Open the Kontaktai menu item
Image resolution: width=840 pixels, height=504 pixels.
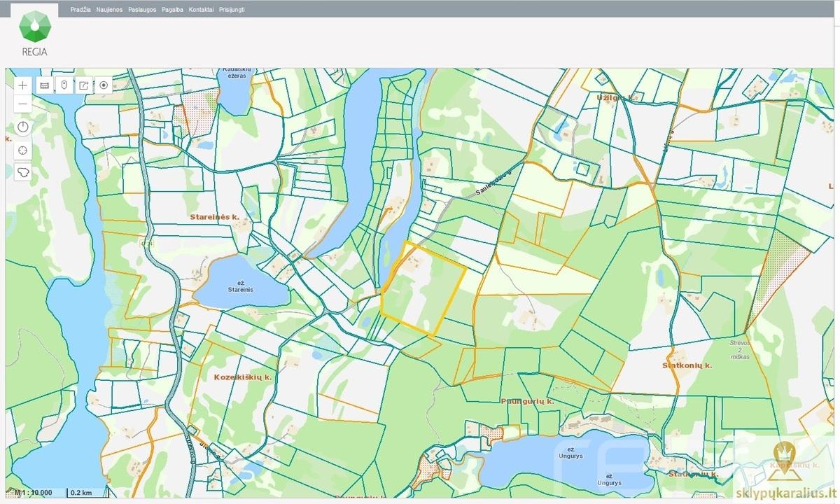(x=201, y=10)
